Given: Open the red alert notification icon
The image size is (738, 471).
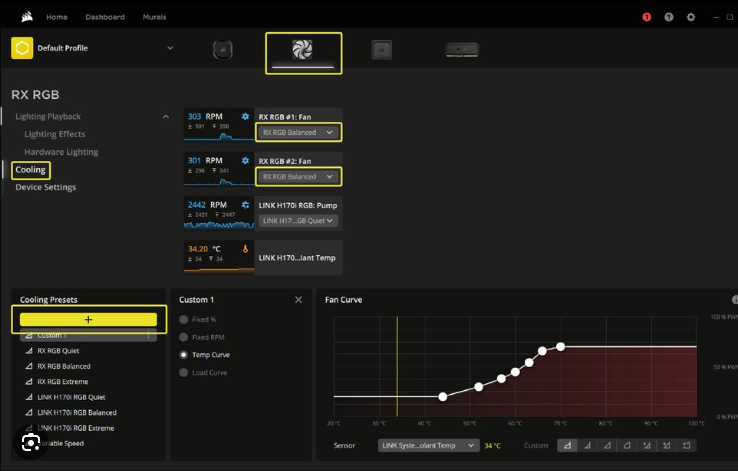Looking at the screenshot, I should point(647,17).
